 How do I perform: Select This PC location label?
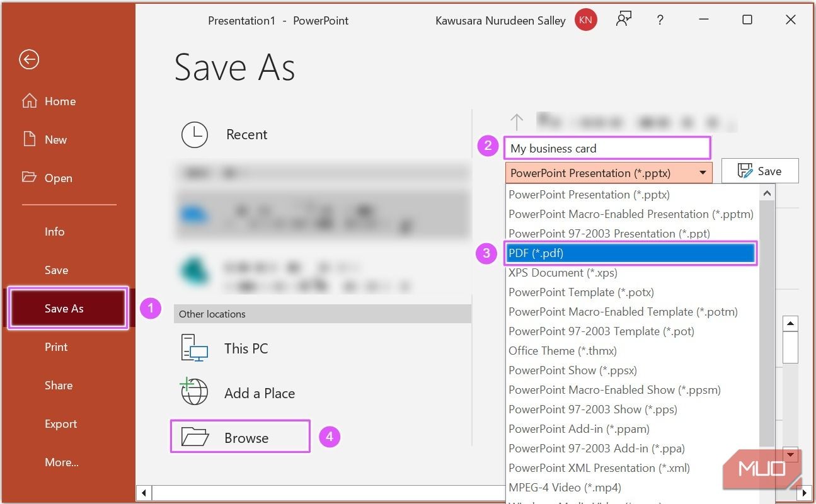click(x=246, y=348)
